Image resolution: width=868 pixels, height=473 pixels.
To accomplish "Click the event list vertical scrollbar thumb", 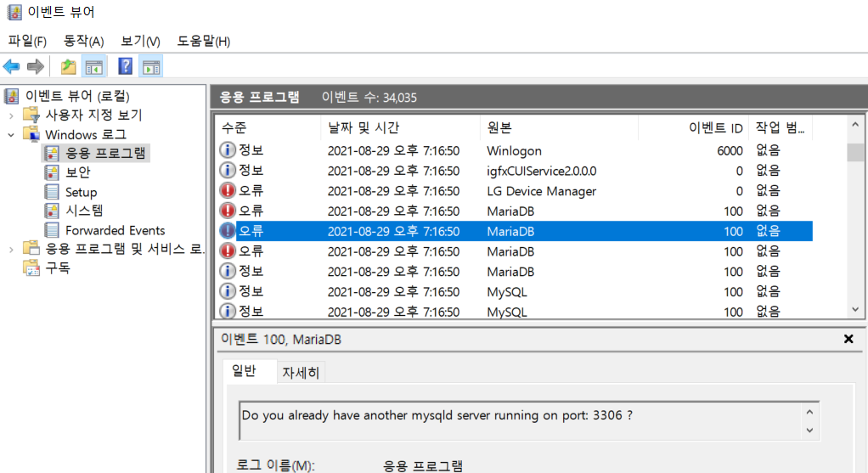I will [x=855, y=152].
